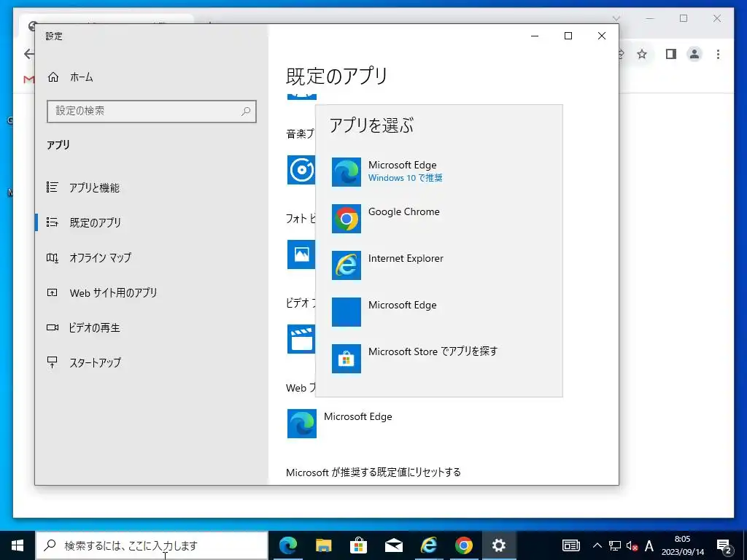Viewport: 747px width, 560px height.
Task: Close the Settings window
Action: click(602, 36)
